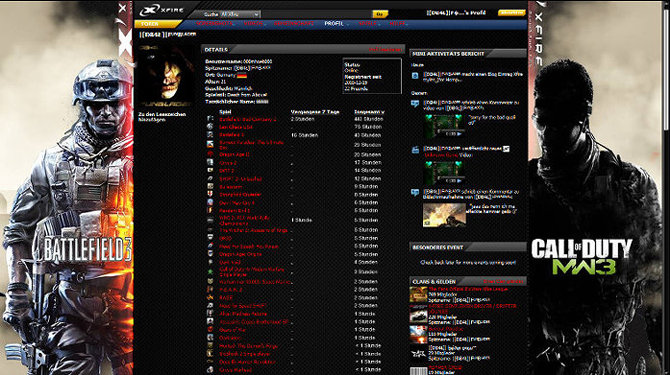The width and height of the screenshot is (670, 375).
Task: Click the Burnout Paradise game icon
Action: point(210,144)
